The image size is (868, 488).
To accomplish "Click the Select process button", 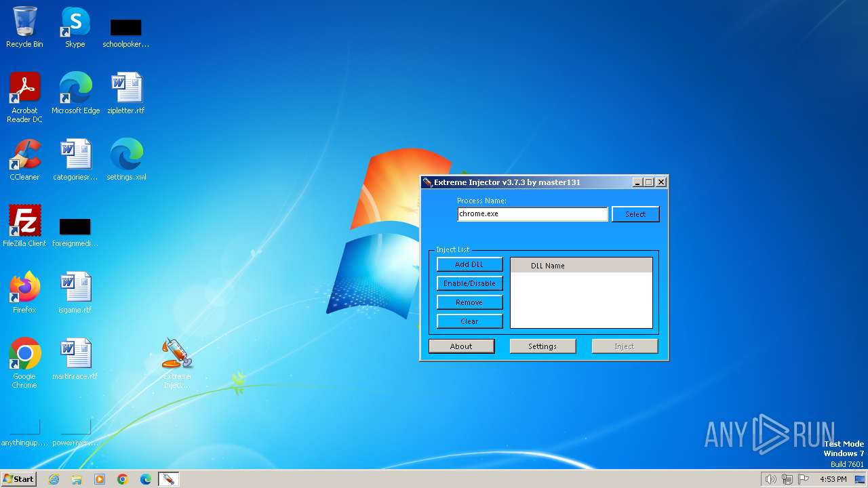I will tap(635, 214).
